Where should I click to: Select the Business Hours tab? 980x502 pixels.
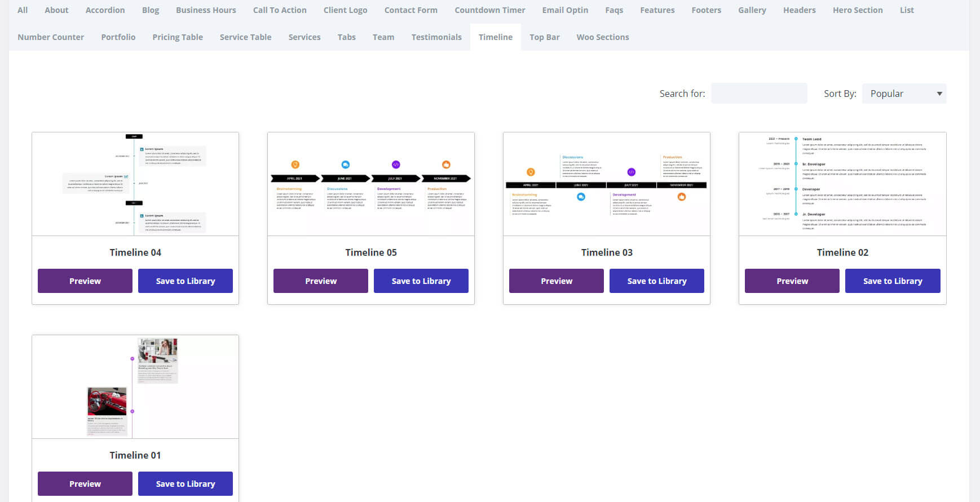pyautogui.click(x=206, y=10)
